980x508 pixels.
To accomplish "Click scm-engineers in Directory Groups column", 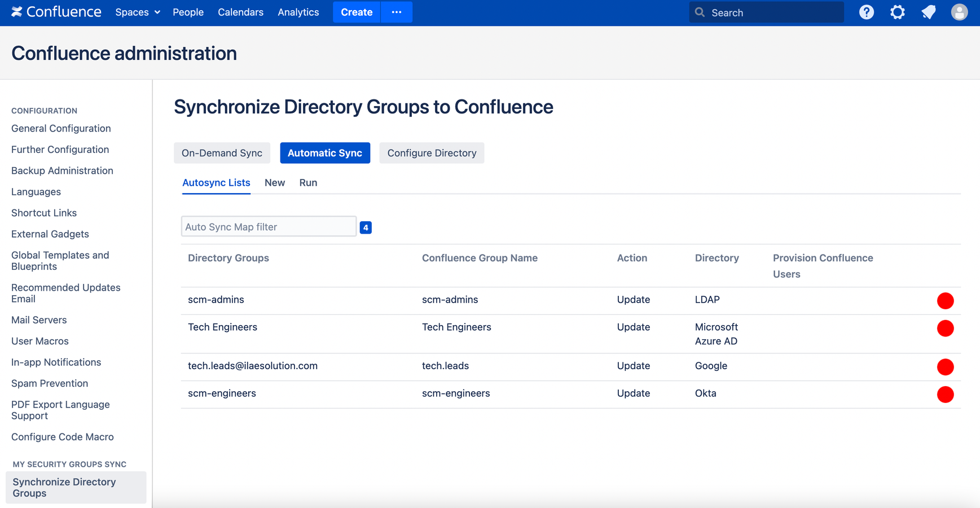I will click(x=222, y=393).
